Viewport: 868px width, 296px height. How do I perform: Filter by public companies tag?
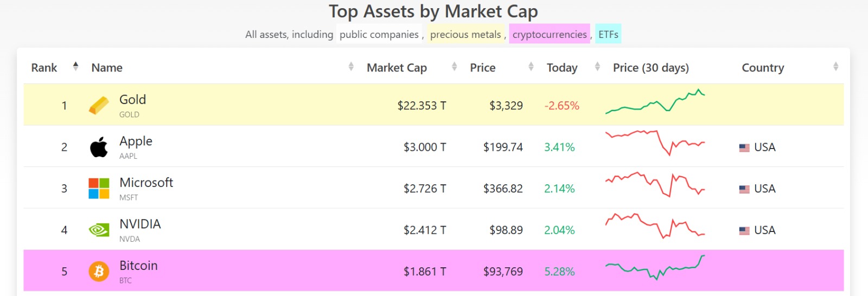coord(379,34)
